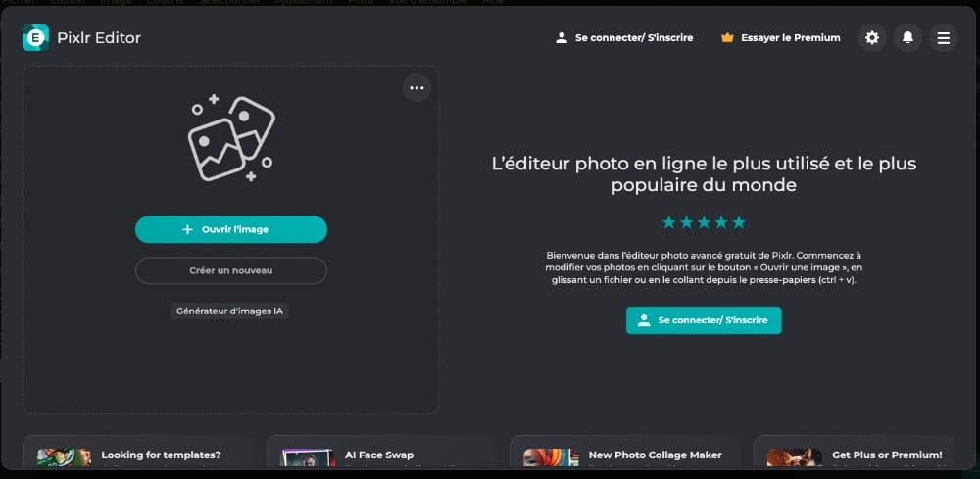Click the Pixlr Editor title text

coord(99,38)
